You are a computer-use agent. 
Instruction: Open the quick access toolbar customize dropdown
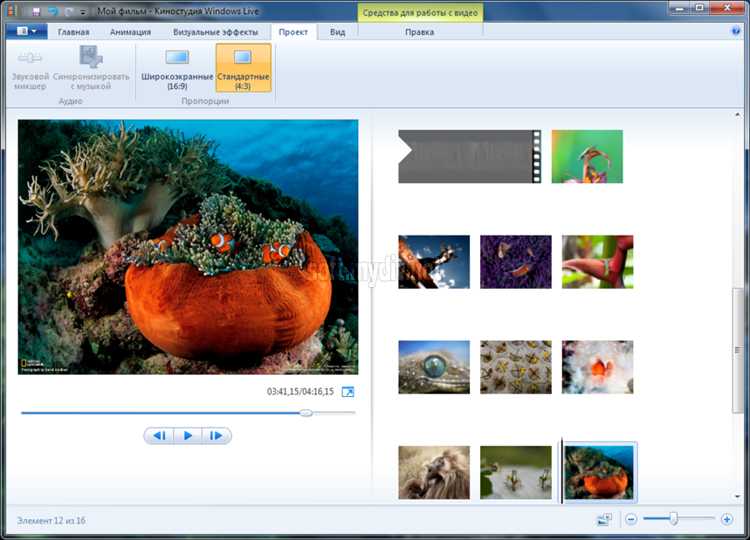pos(83,11)
